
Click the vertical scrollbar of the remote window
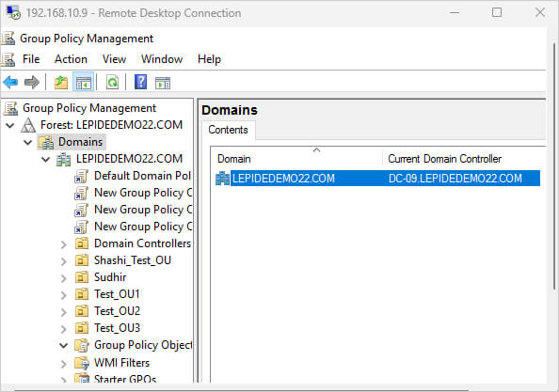(x=554, y=165)
